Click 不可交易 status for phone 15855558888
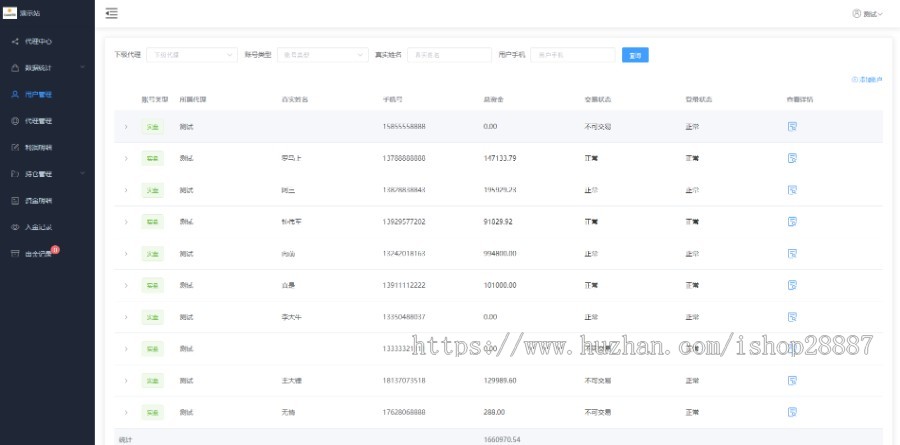 598,126
